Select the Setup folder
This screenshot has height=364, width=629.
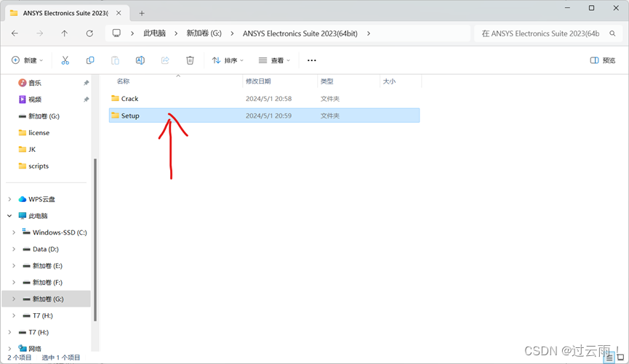coord(265,116)
